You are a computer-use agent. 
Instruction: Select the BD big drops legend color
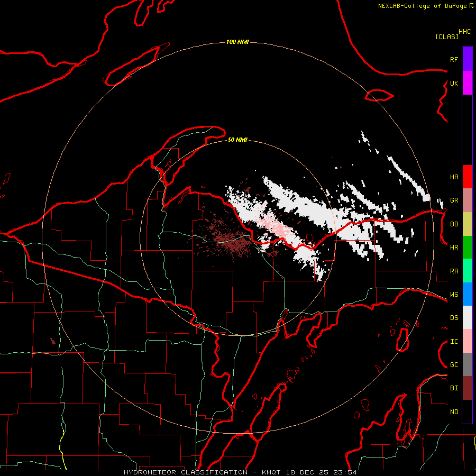pos(467,224)
